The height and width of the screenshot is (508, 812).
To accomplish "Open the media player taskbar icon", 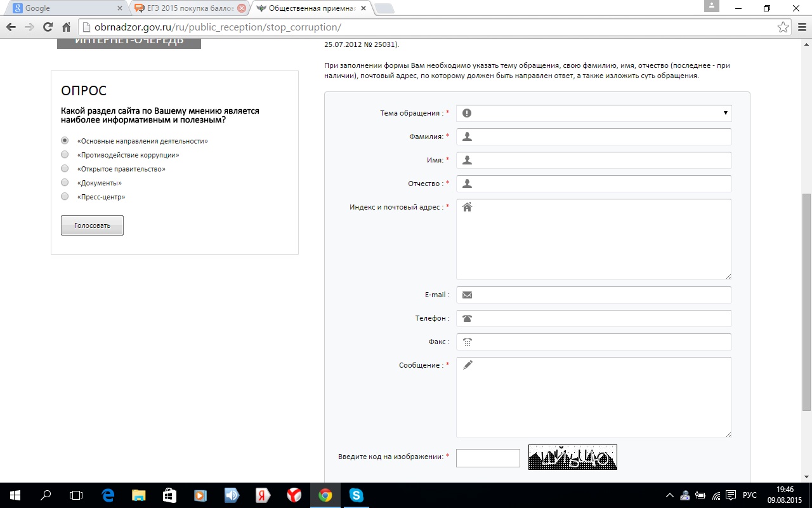I will coord(200,495).
